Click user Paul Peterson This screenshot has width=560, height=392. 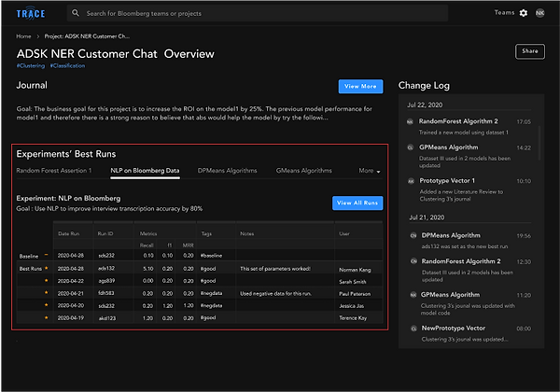tap(355, 294)
